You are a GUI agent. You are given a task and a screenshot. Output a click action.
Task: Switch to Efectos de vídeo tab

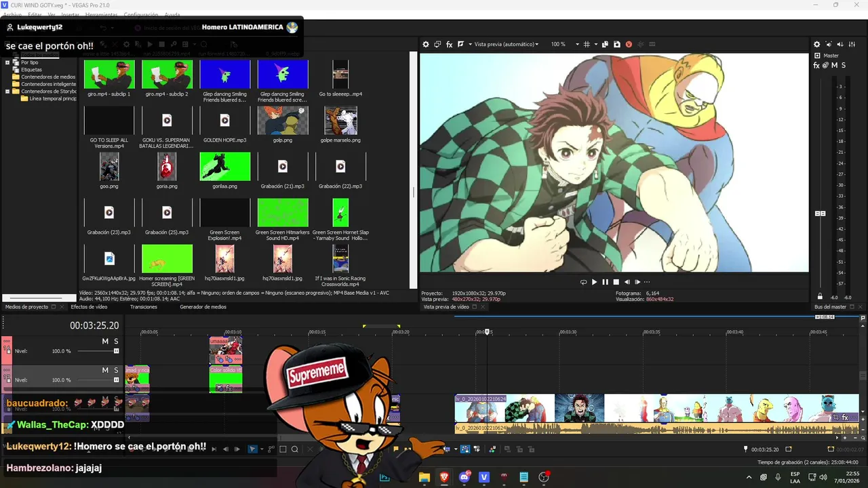coord(89,307)
